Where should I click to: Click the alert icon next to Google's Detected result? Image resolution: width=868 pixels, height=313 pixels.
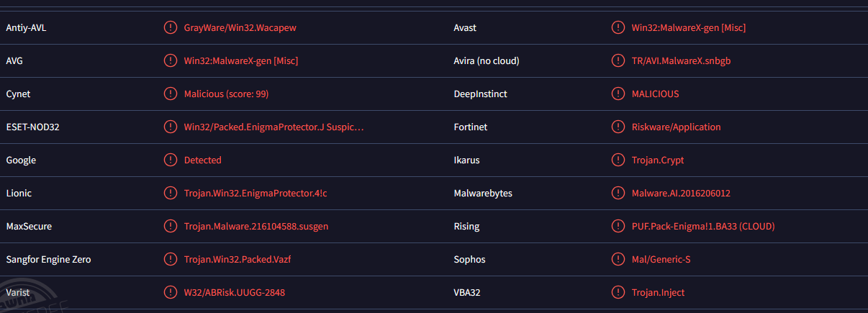coord(170,160)
